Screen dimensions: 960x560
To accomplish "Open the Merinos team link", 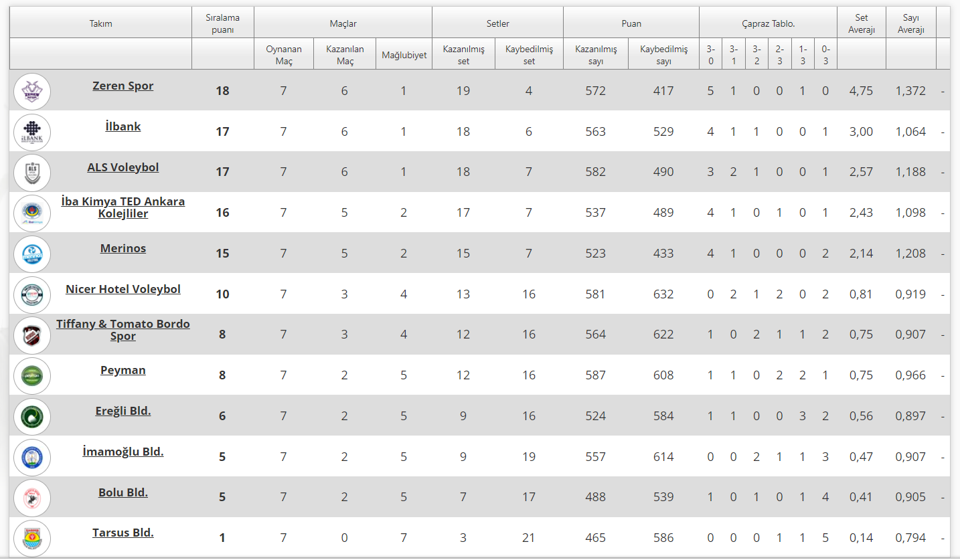I will pos(123,248).
